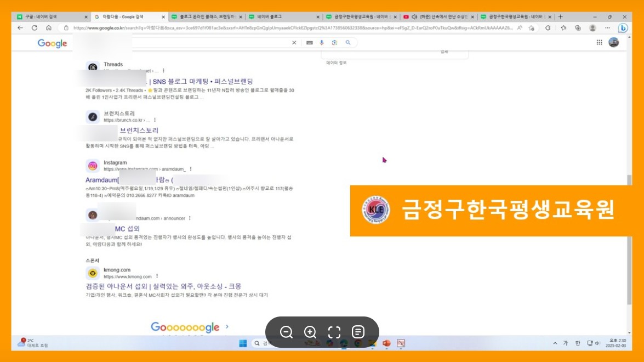Search by image with Google Lens icon
The image size is (644, 362).
334,43
